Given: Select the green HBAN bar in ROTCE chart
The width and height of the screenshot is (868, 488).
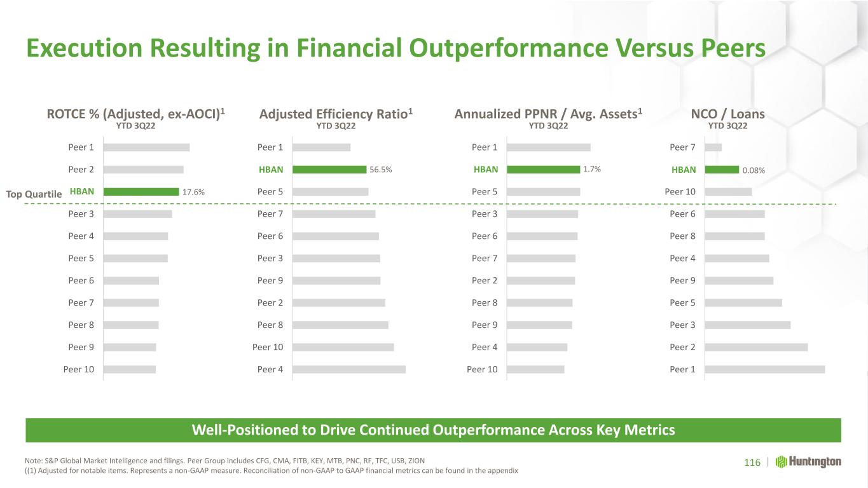Looking at the screenshot, I should pos(141,191).
